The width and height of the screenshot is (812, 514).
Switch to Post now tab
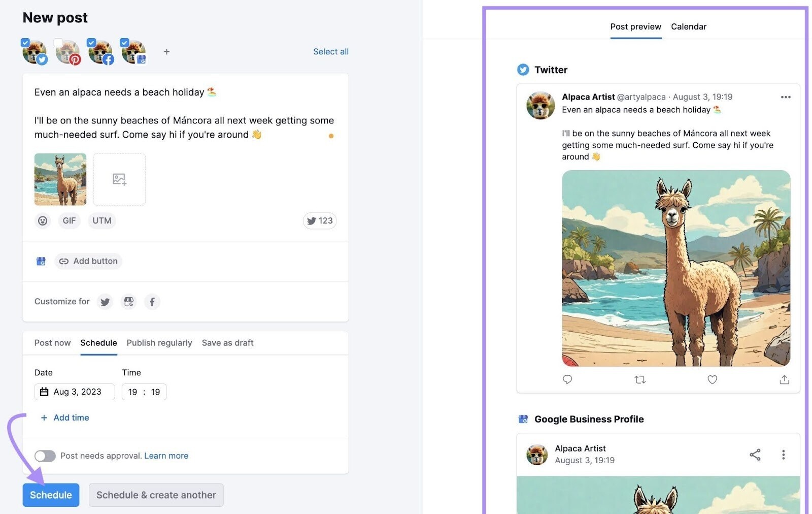tap(52, 343)
